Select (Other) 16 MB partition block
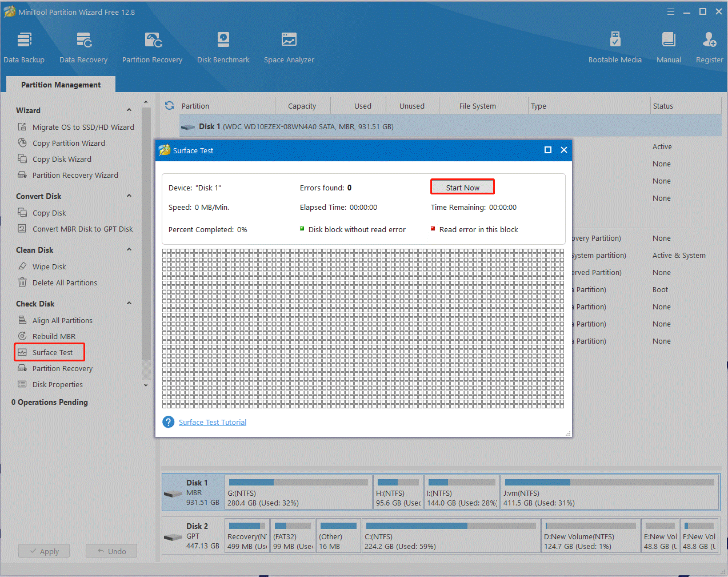The width and height of the screenshot is (728, 577). coord(338,536)
